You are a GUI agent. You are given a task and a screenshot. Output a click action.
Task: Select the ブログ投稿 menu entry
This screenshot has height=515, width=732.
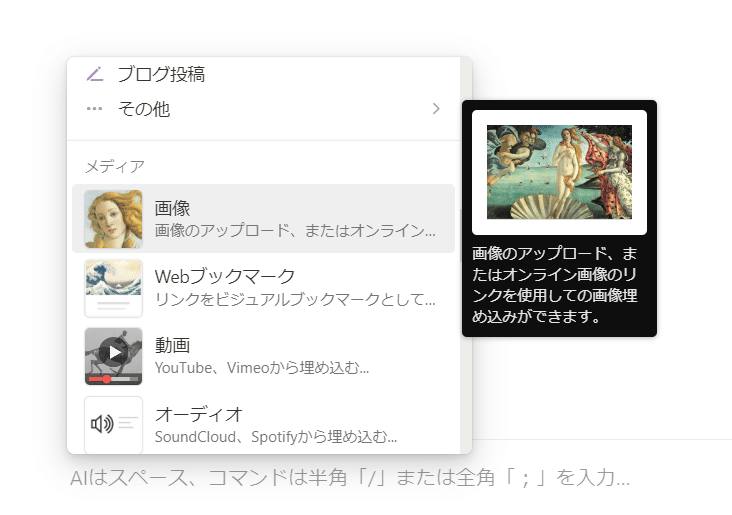[263, 75]
